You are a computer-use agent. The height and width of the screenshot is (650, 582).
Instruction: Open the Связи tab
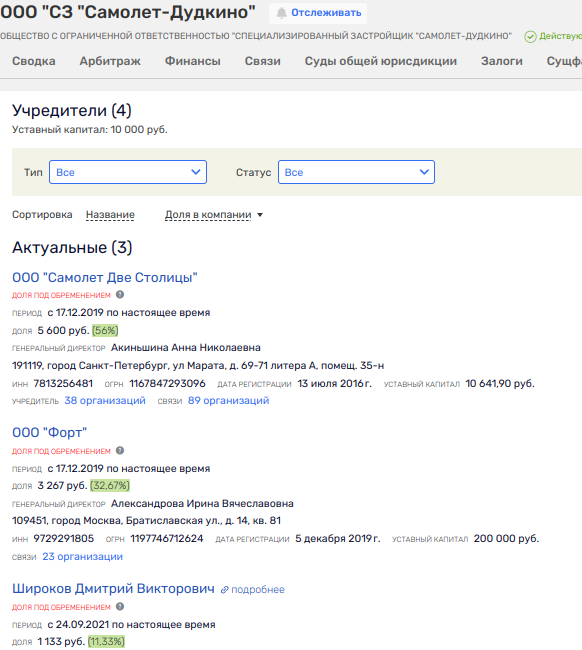[x=262, y=61]
